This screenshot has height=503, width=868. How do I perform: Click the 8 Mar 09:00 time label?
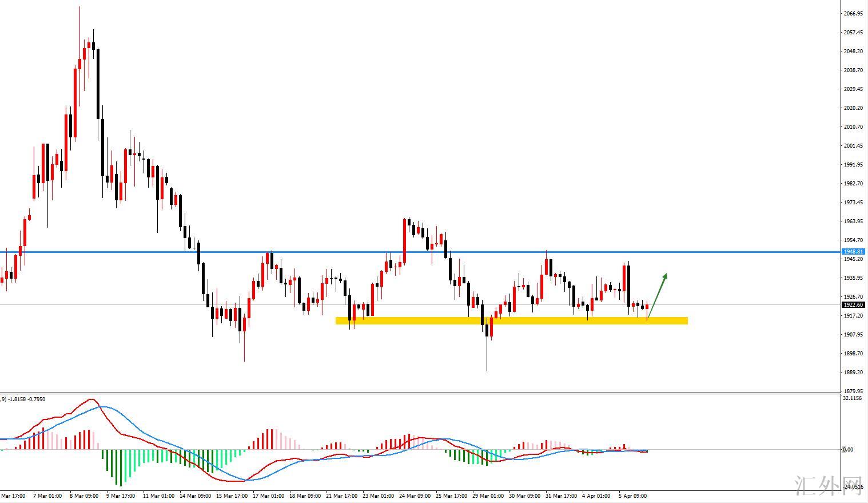click(84, 496)
